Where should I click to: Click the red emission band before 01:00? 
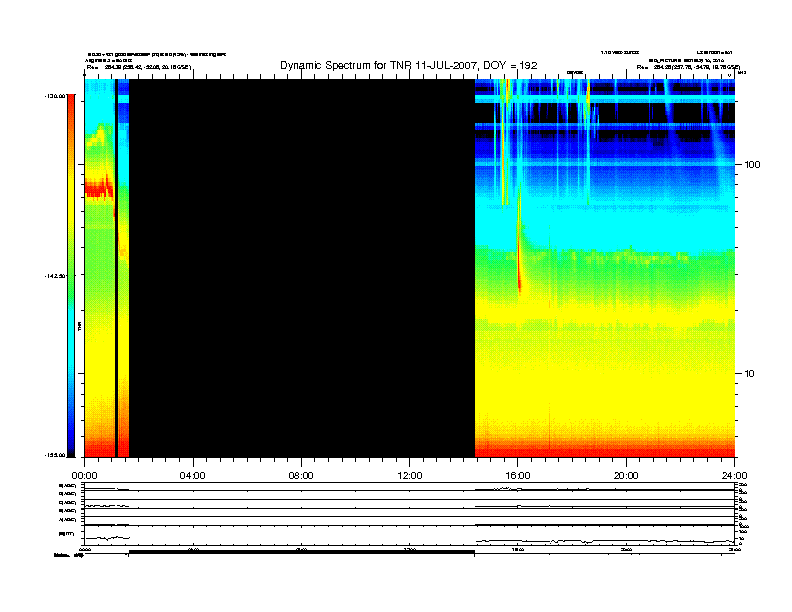[x=99, y=189]
